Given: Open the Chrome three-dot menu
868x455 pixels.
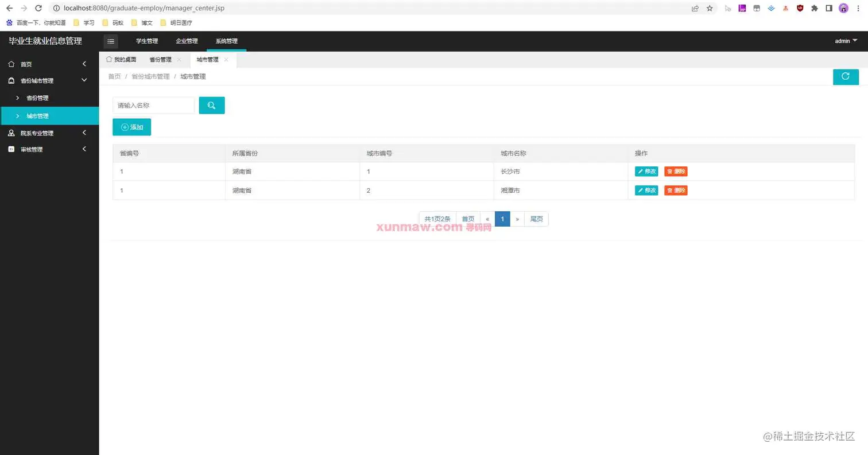Looking at the screenshot, I should [859, 8].
